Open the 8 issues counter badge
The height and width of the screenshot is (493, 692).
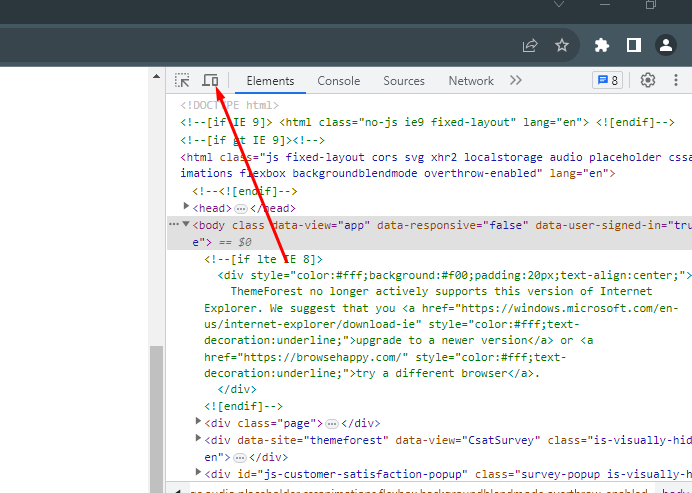(x=607, y=80)
